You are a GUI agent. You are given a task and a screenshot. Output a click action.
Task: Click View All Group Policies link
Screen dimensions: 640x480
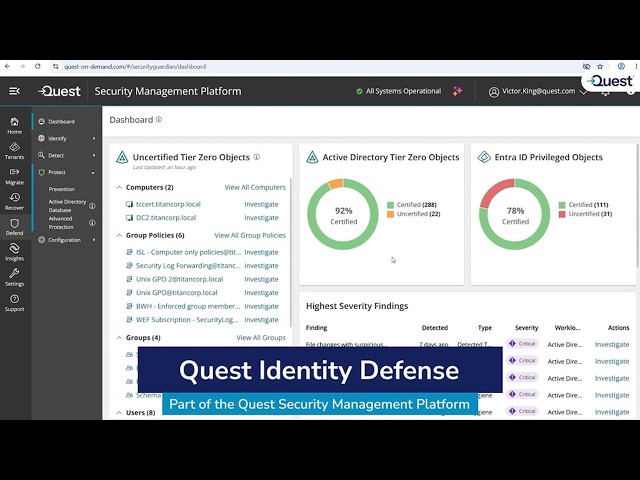pos(250,236)
